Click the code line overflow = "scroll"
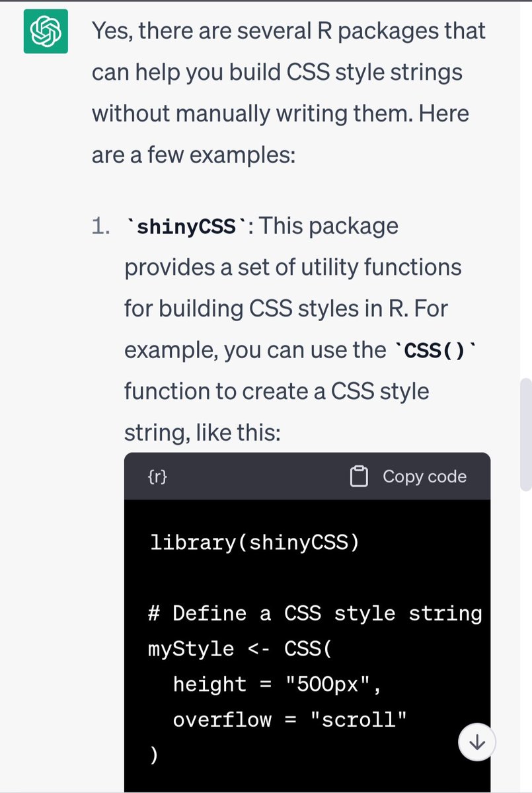Viewport: 532px width, 793px height. [x=289, y=720]
